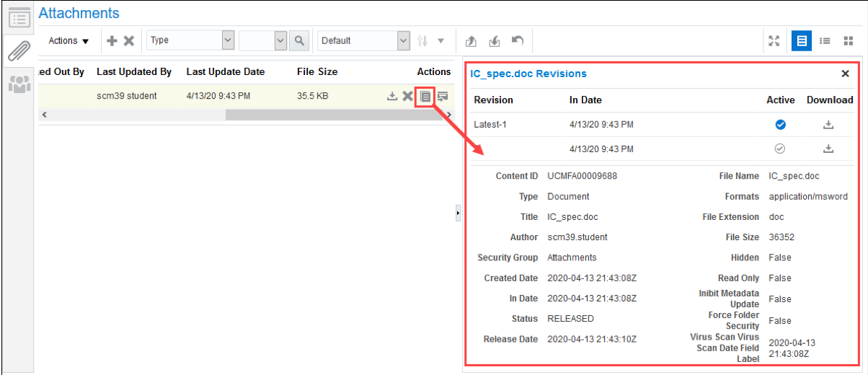This screenshot has width=868, height=375.
Task: Click the File Name value 'IC_spec.doc'
Action: point(794,176)
